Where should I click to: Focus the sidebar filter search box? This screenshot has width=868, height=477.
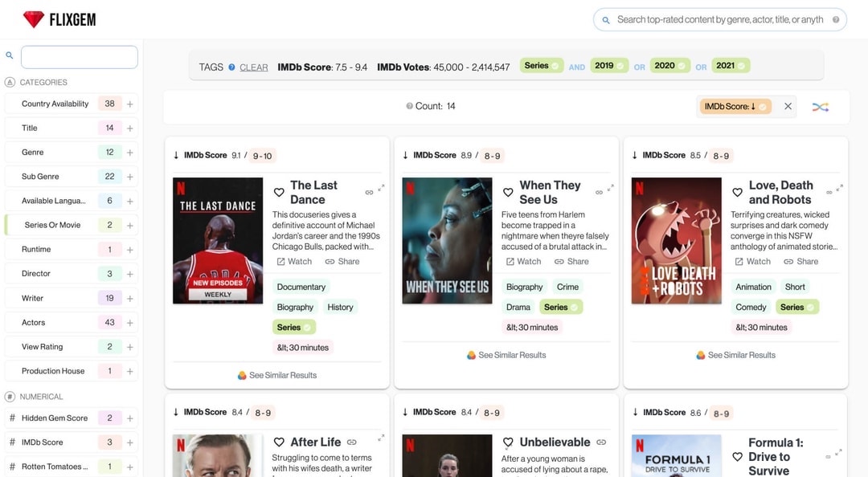[x=79, y=57]
